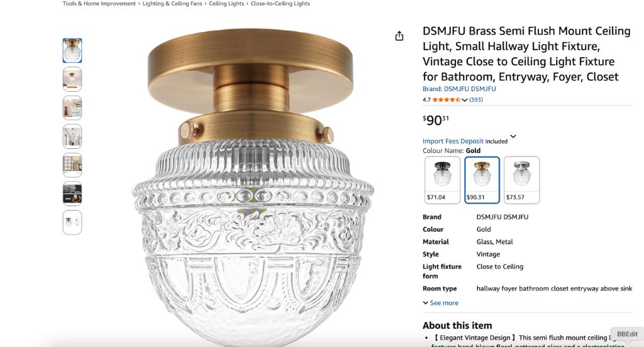644x347 pixels.
Task: Expand the Import Fees Deposit details chevron
Action: [513, 136]
